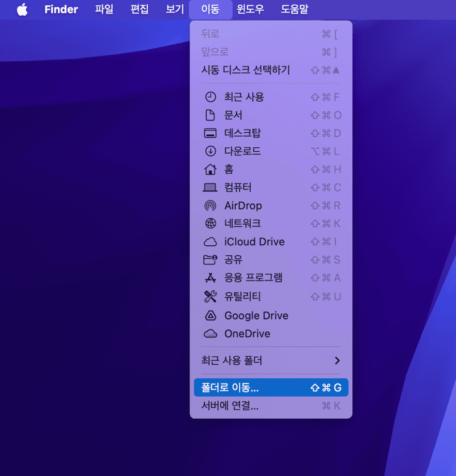Go to 데스크탑 folder
The height and width of the screenshot is (476, 456).
point(242,133)
